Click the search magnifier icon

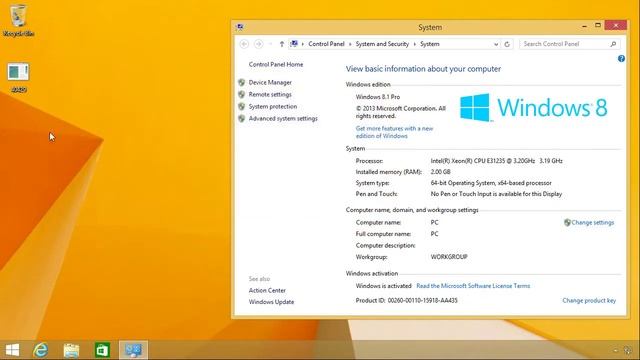613,44
